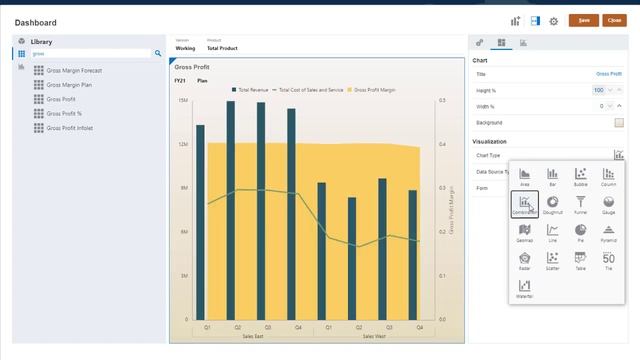The height and width of the screenshot is (360, 640).
Task: Toggle Total Cost of Sales and Service legend
Action: coord(308,90)
